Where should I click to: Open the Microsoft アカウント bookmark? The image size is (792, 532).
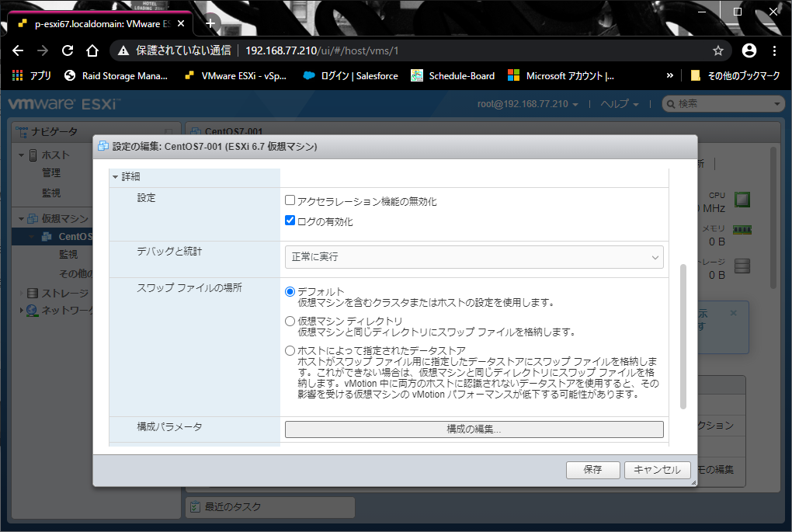pos(561,76)
